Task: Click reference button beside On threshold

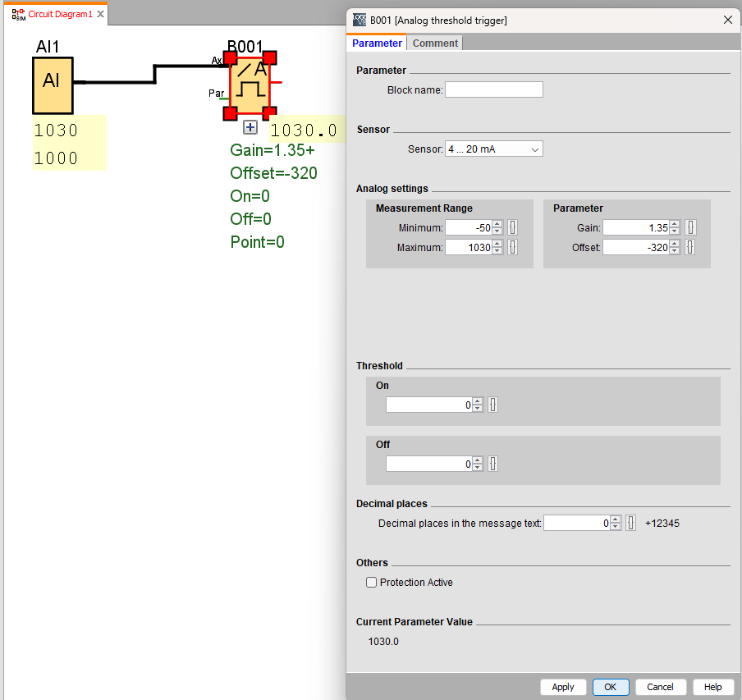Action: 492,405
